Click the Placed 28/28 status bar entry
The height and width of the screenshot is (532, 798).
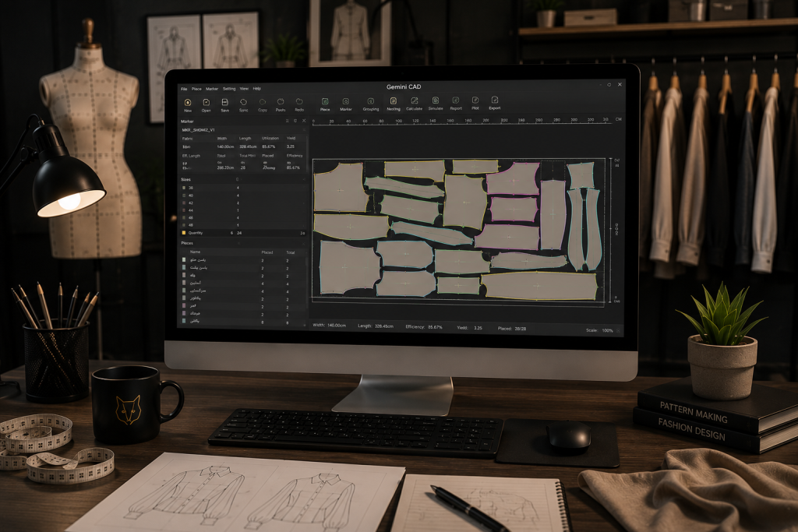click(x=512, y=329)
